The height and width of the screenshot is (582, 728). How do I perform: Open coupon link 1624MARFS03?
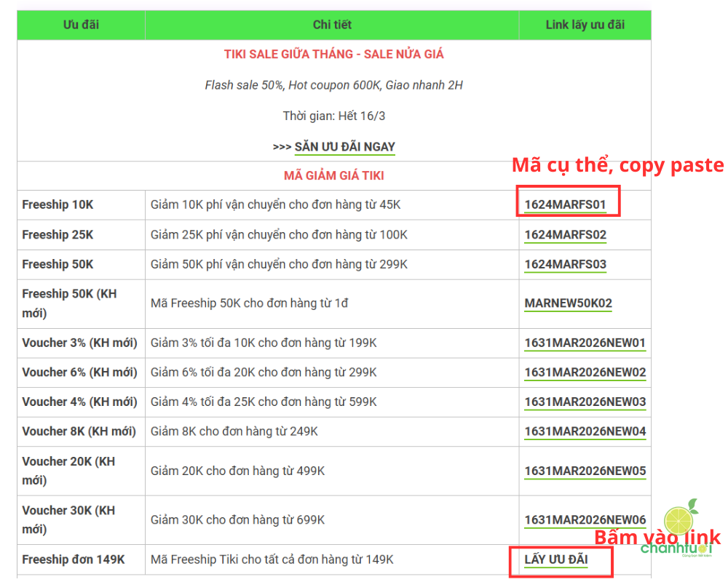565,264
